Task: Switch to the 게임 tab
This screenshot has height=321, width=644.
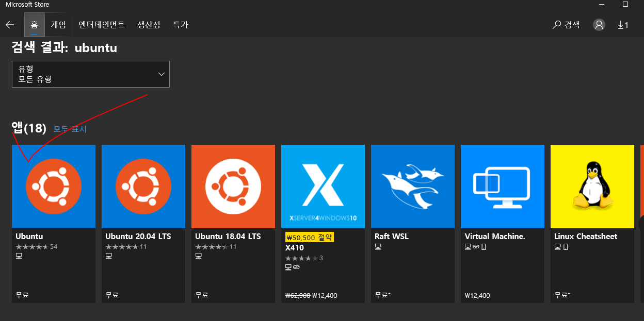Action: pos(58,25)
